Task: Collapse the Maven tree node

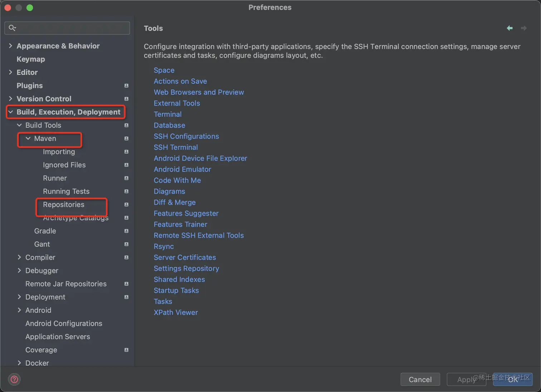Action: pos(28,138)
